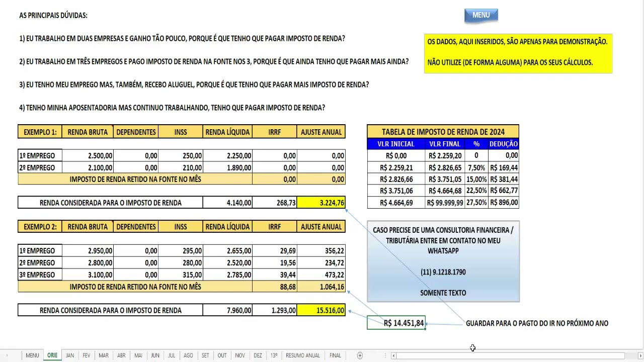Add a new sheet with plus icon

tap(360, 355)
